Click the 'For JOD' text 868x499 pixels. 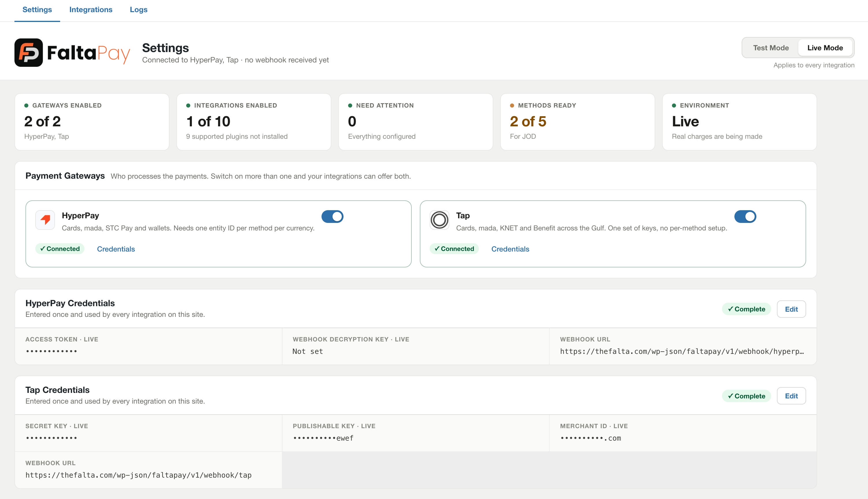click(523, 136)
